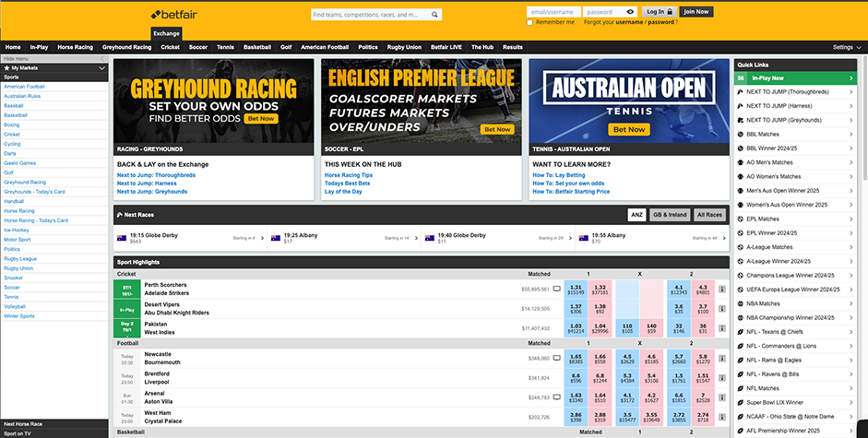Focus the email/username field

click(553, 12)
